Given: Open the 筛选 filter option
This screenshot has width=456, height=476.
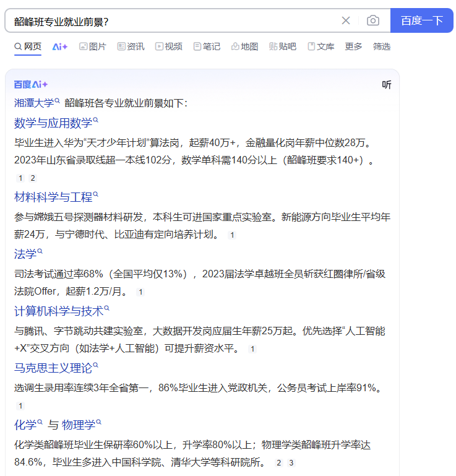Looking at the screenshot, I should tap(382, 46).
